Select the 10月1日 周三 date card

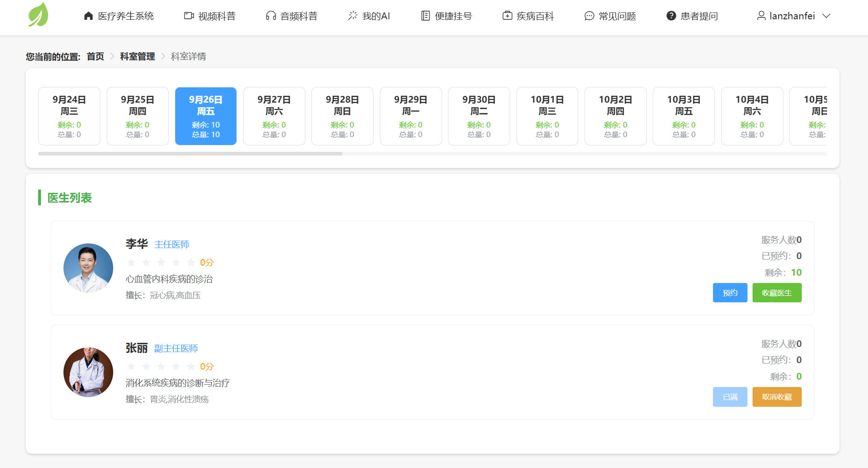(547, 116)
